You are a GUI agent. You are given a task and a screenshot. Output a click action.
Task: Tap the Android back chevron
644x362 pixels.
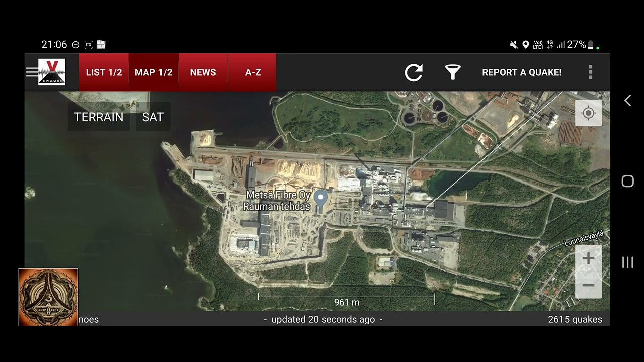click(627, 100)
